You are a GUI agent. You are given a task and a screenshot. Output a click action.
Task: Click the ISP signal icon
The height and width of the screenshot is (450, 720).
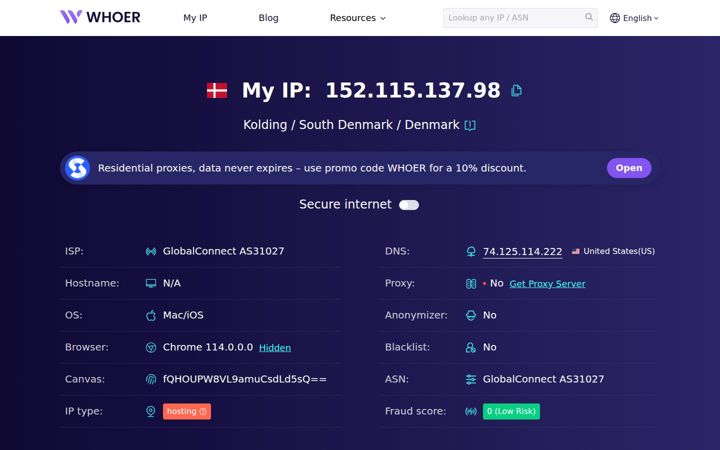151,251
